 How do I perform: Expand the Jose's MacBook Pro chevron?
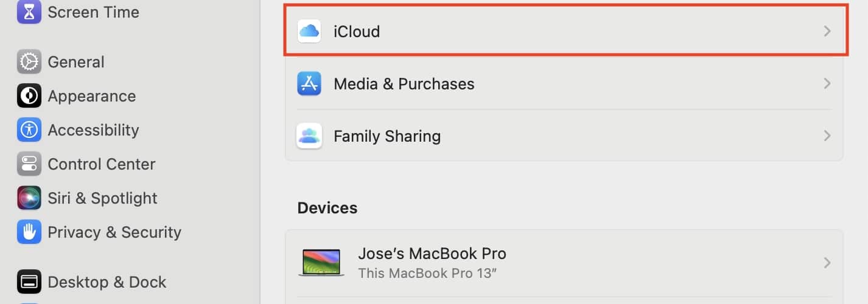827,263
